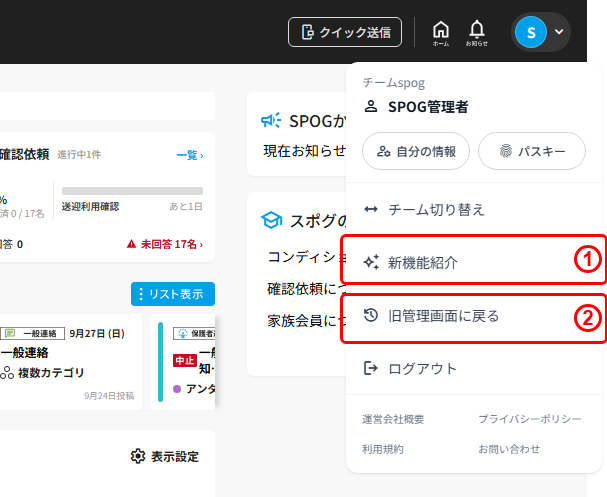The image size is (607, 497).
Task: Open the 利用規約 link
Action: coord(382,449)
